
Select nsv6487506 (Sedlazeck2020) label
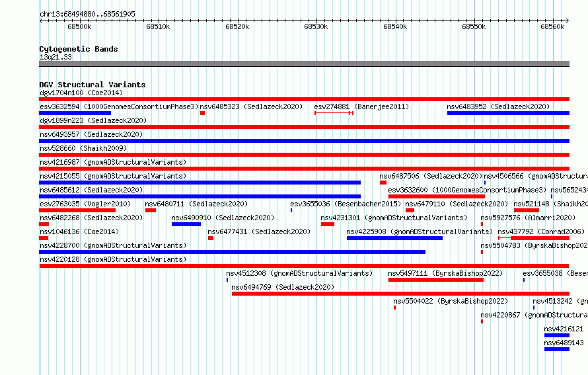click(431, 176)
